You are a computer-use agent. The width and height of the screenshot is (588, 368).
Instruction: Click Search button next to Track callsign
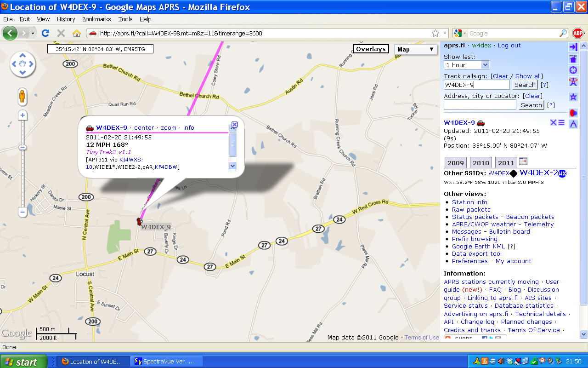525,85
